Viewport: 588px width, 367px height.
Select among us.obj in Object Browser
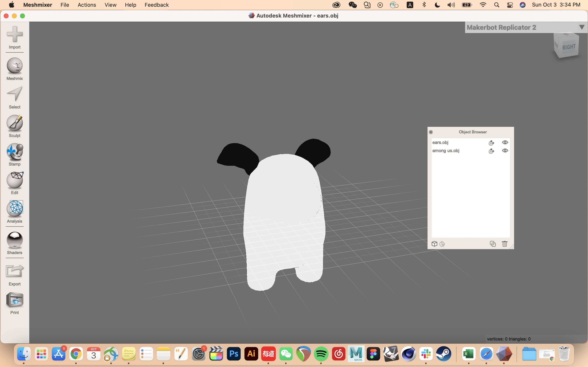pos(446,150)
